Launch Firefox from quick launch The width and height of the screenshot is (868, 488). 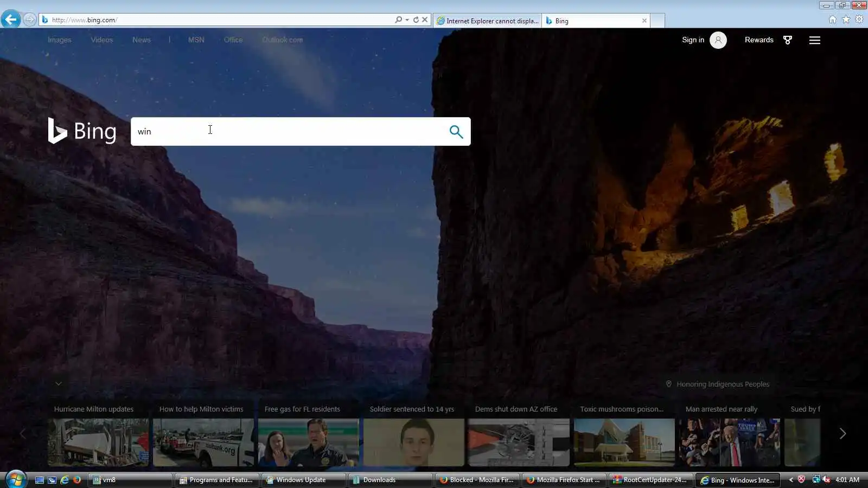(77, 480)
